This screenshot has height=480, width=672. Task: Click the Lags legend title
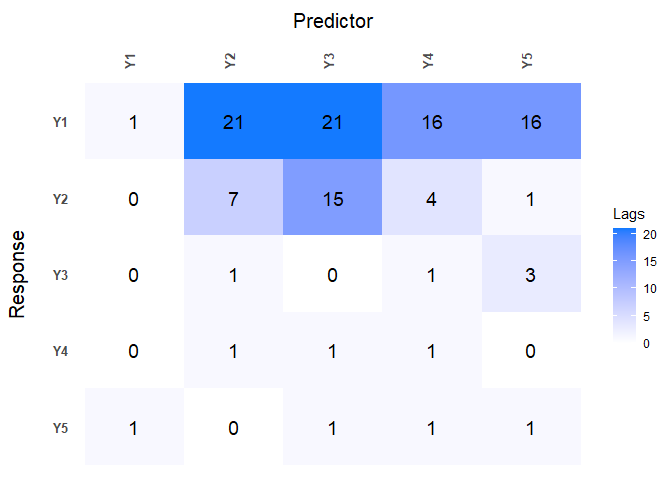(x=629, y=214)
